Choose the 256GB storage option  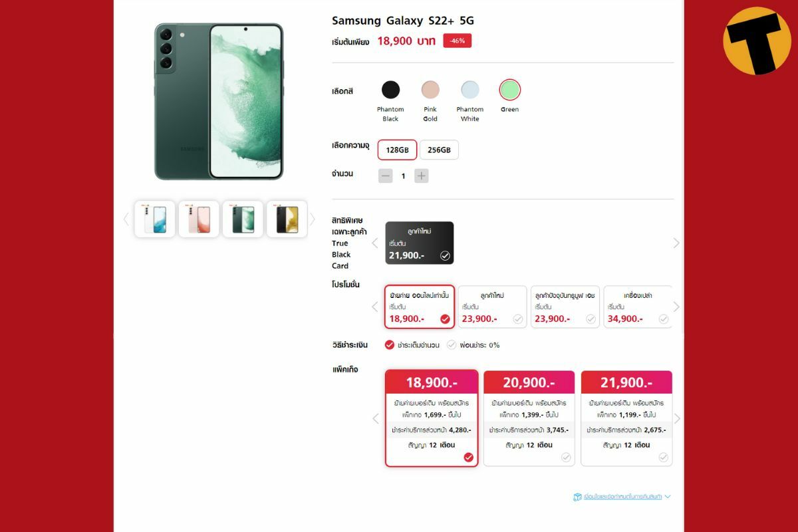439,150
